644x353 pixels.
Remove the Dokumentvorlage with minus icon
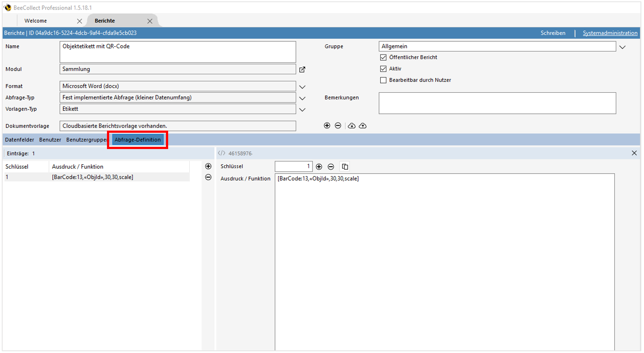pos(338,125)
